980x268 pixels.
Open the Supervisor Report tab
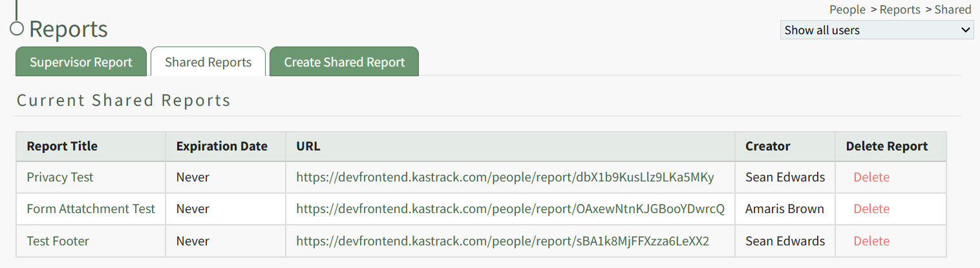click(81, 62)
